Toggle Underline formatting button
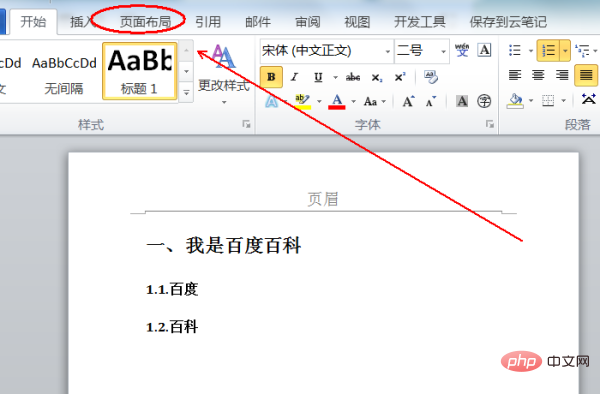Viewport: 600px width, 394px height. pos(318,77)
